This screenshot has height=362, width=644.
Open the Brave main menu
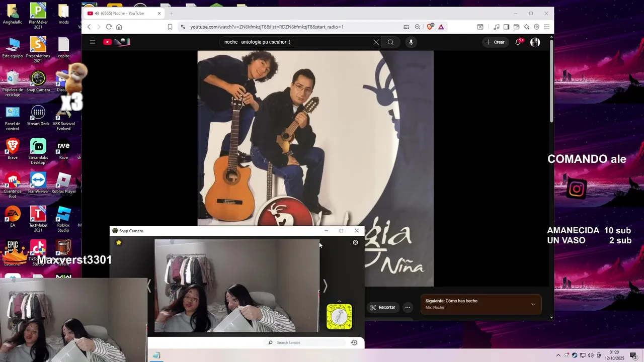(546, 27)
